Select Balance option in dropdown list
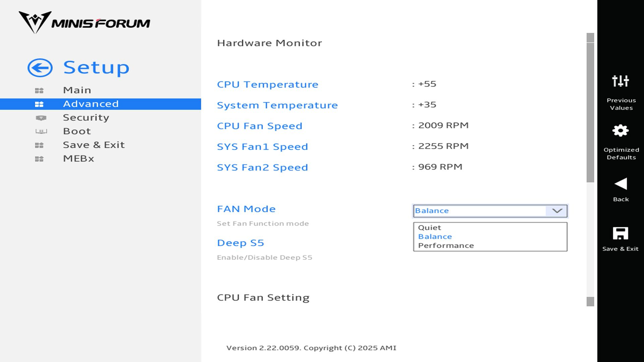Screen dimensions: 644x362 point(435,237)
